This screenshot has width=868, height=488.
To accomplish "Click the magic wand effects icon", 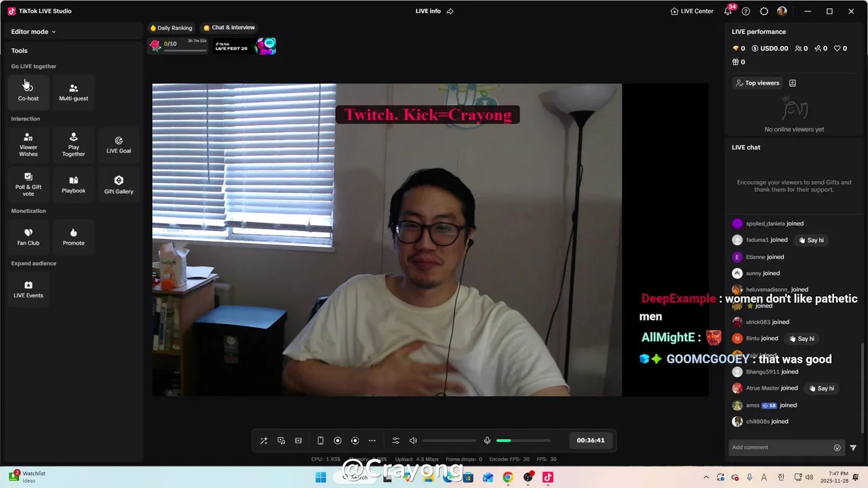I will [264, 441].
